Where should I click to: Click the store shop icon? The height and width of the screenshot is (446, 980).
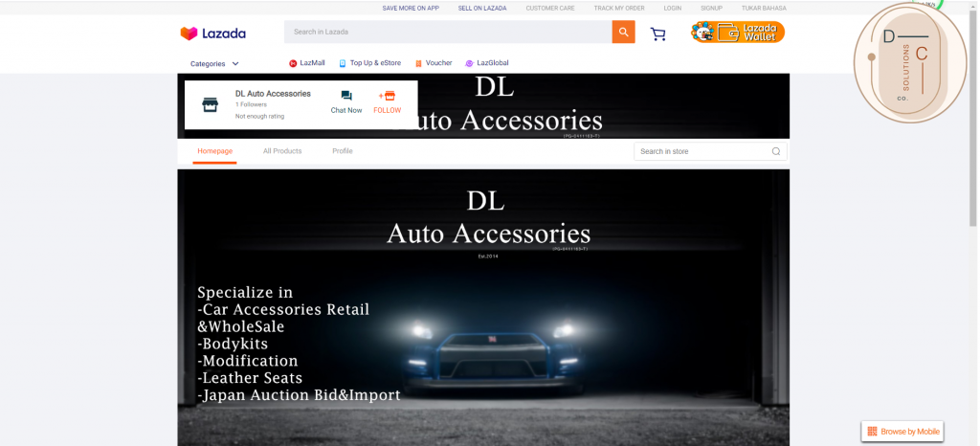click(x=211, y=105)
